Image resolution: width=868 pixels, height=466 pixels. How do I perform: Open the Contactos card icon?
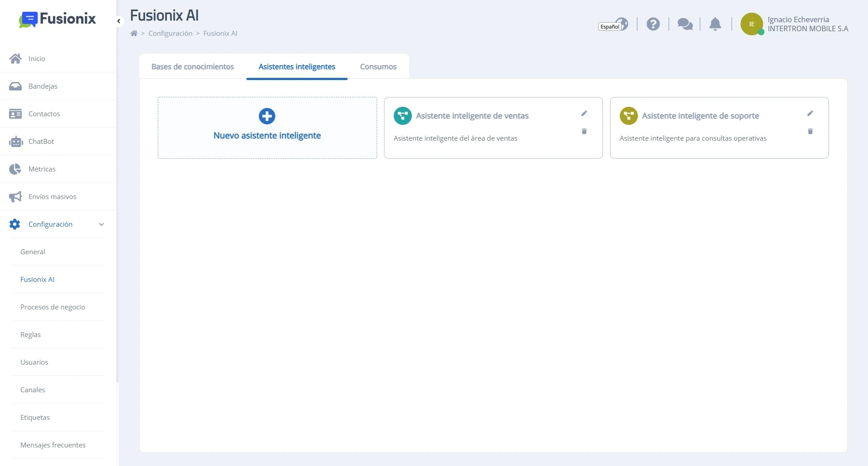[15, 114]
